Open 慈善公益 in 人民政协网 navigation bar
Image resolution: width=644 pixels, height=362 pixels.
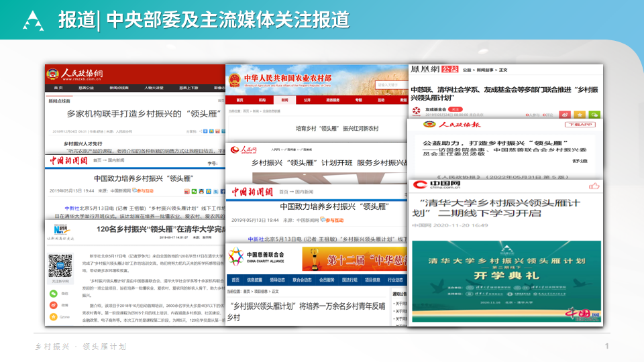click(x=87, y=88)
